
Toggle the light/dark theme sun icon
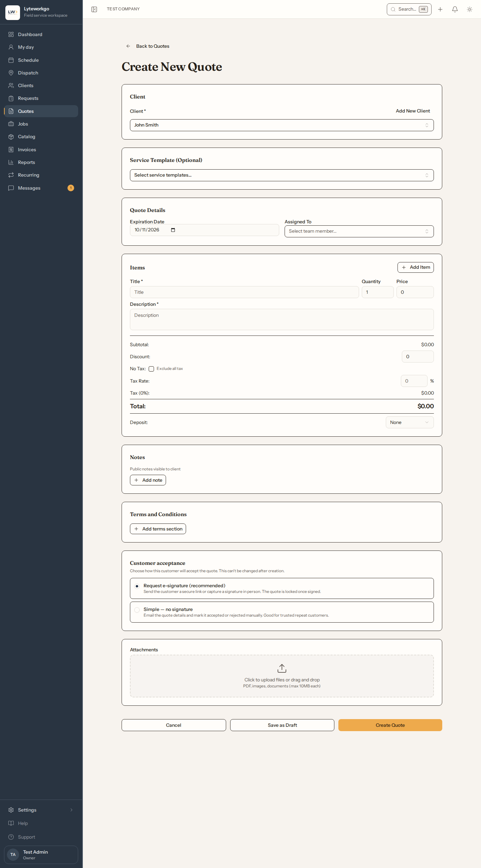click(x=469, y=9)
